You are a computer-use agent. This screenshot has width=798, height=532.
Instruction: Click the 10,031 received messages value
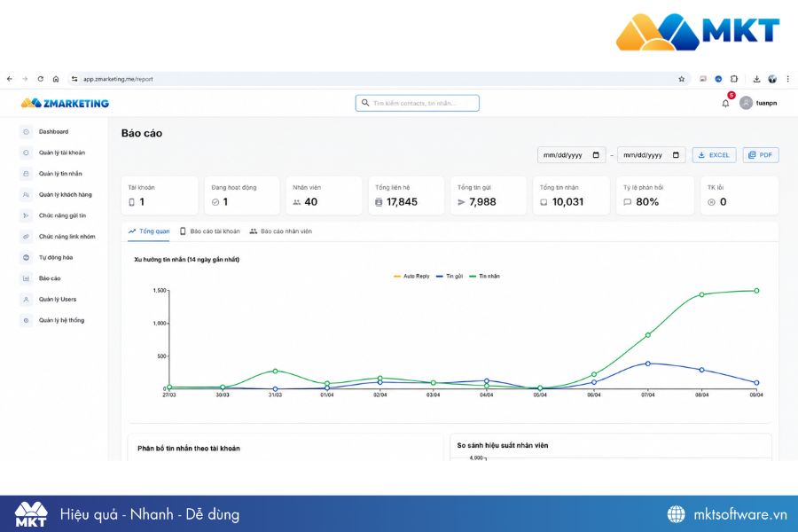click(x=567, y=202)
